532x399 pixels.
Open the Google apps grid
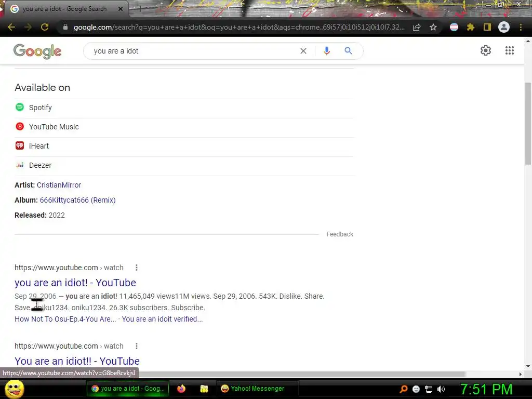click(x=510, y=50)
